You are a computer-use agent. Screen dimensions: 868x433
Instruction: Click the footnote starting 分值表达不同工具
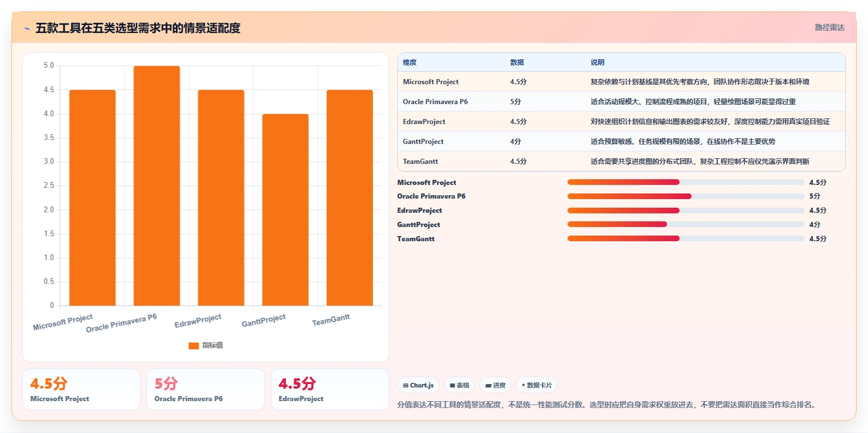607,405
